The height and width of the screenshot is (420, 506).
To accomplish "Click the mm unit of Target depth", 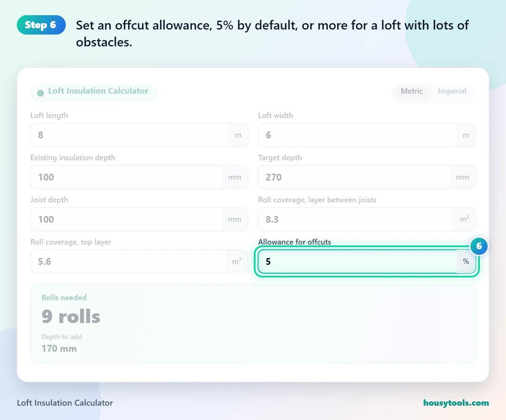I will pos(463,177).
